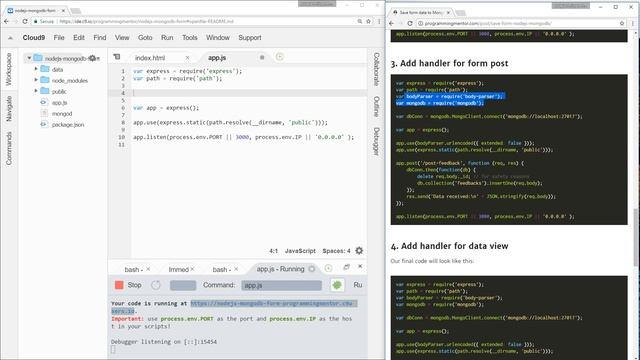Open the Tools menu
Screen dimensions: 640x360
189,38
